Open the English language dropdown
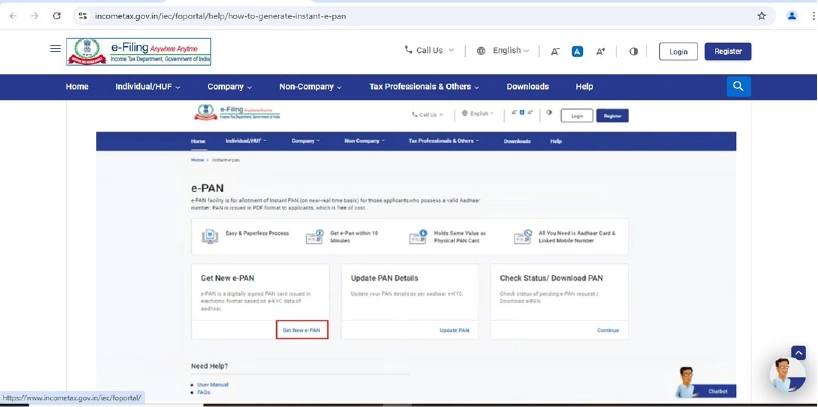Image resolution: width=818 pixels, height=407 pixels. [503, 51]
